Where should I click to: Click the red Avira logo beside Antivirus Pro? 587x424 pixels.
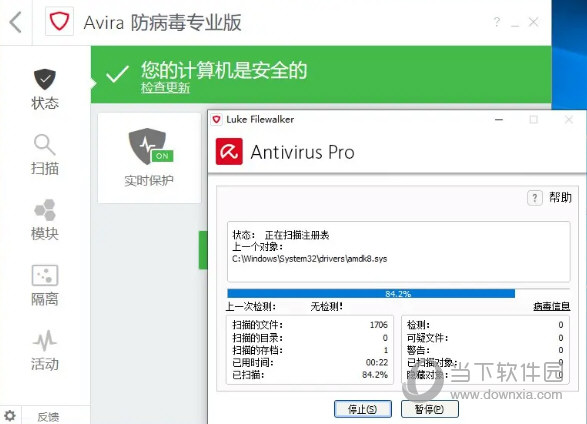(229, 152)
